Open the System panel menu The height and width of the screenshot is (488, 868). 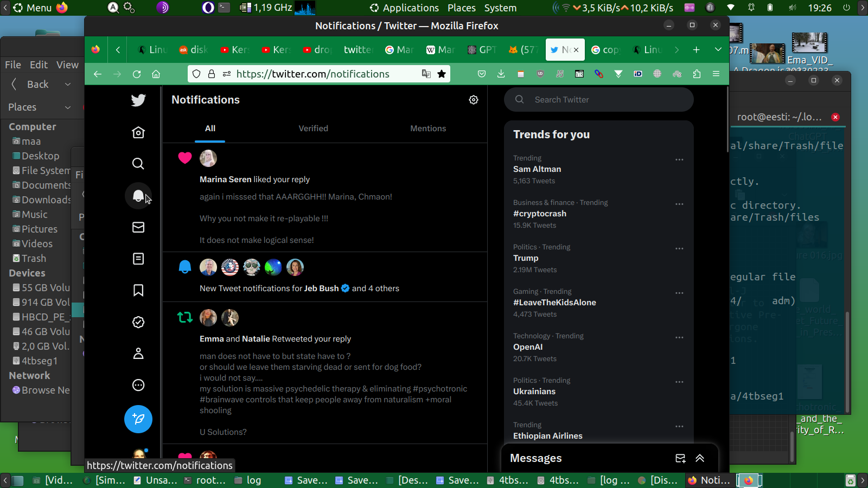[500, 8]
